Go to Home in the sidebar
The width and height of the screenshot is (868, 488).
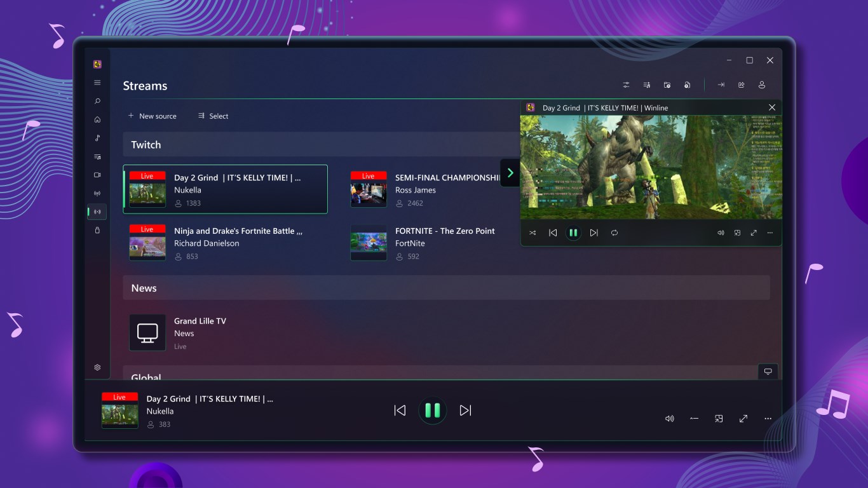point(97,119)
